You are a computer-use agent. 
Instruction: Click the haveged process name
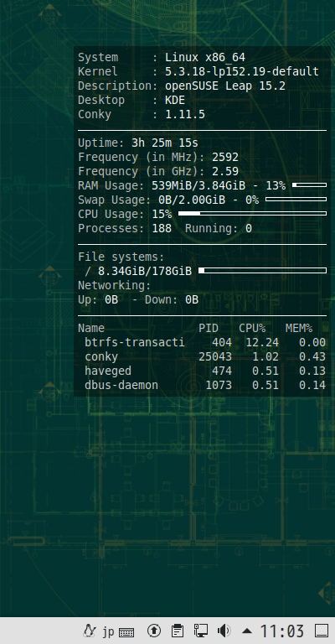pos(108,371)
